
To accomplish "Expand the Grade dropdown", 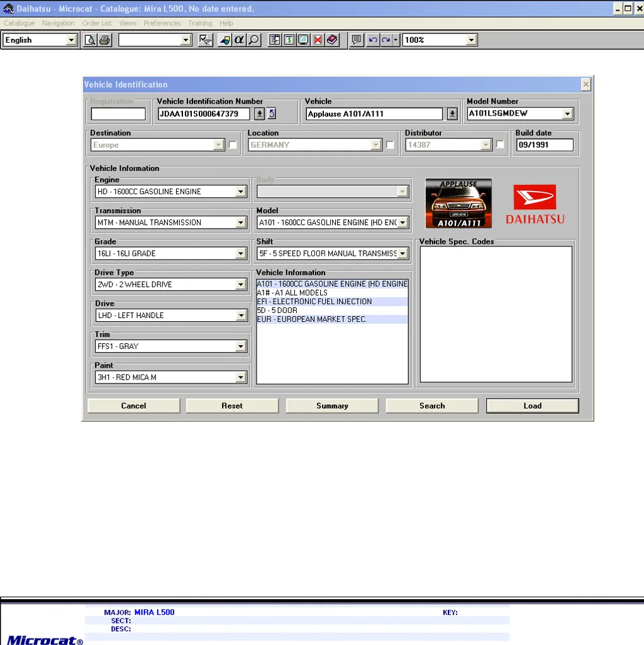I will [241, 253].
